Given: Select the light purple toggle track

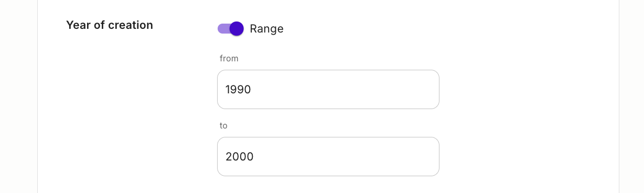Looking at the screenshot, I should tap(224, 29).
